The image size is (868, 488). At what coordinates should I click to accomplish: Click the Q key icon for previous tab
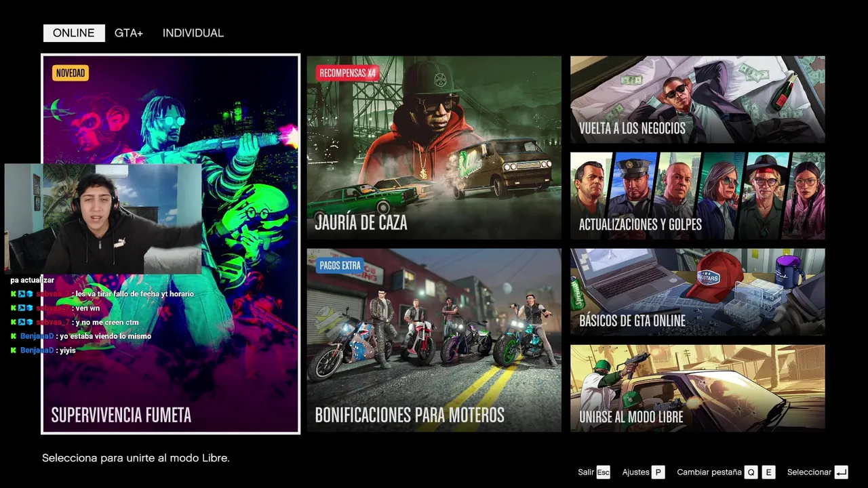tap(751, 472)
